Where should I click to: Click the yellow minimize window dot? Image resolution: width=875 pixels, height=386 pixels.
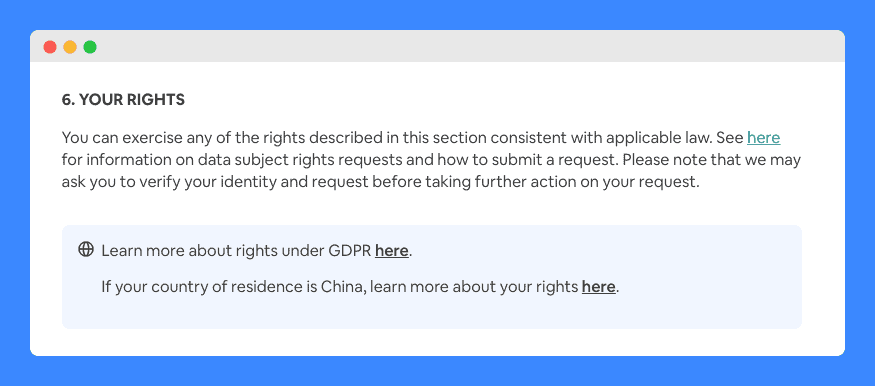[x=70, y=47]
